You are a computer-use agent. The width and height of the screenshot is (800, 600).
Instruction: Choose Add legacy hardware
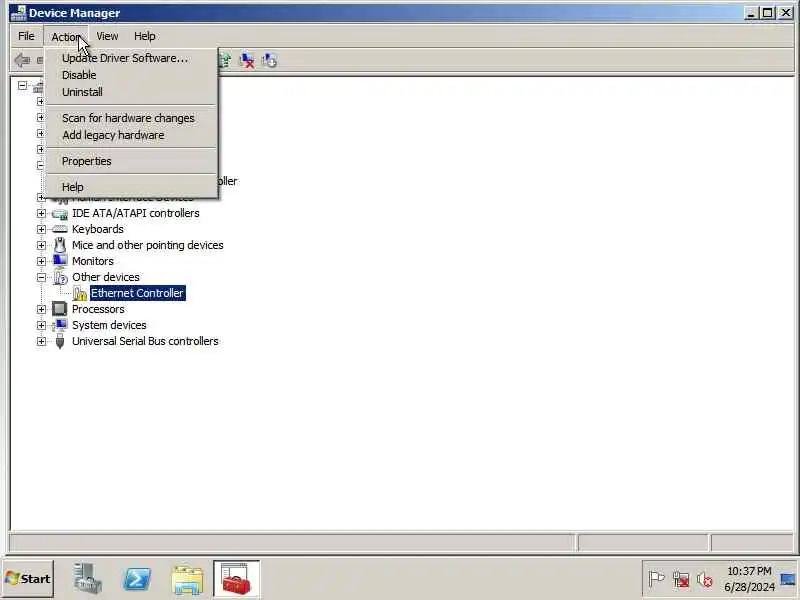pyautogui.click(x=131, y=135)
